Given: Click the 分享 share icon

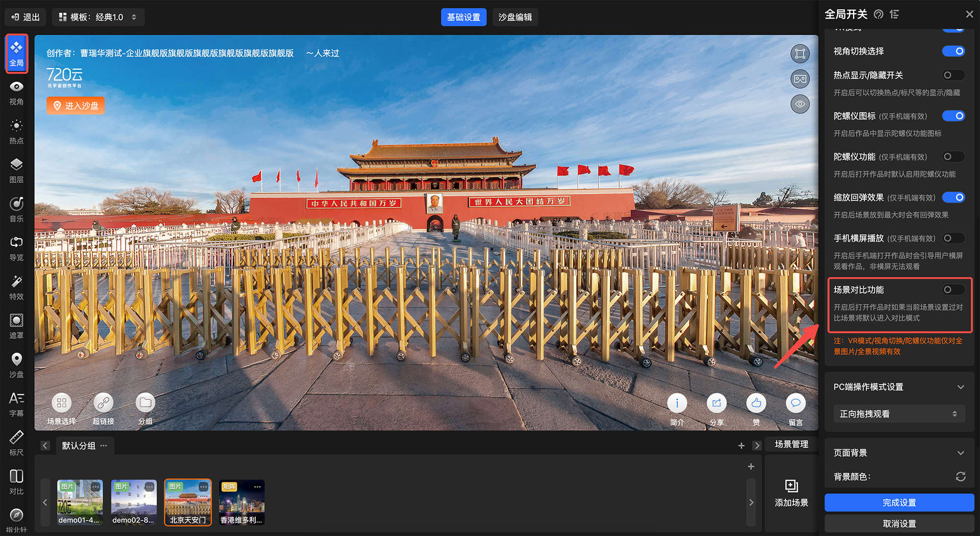Looking at the screenshot, I should pyautogui.click(x=716, y=403).
